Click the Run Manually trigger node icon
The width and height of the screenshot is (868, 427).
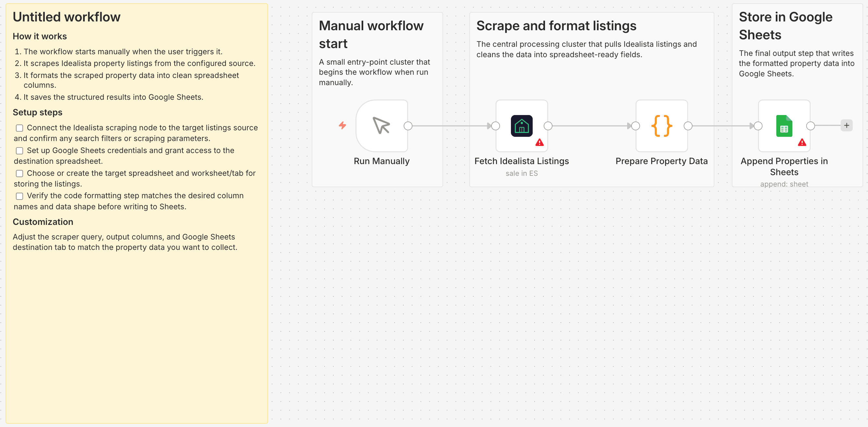click(x=381, y=125)
